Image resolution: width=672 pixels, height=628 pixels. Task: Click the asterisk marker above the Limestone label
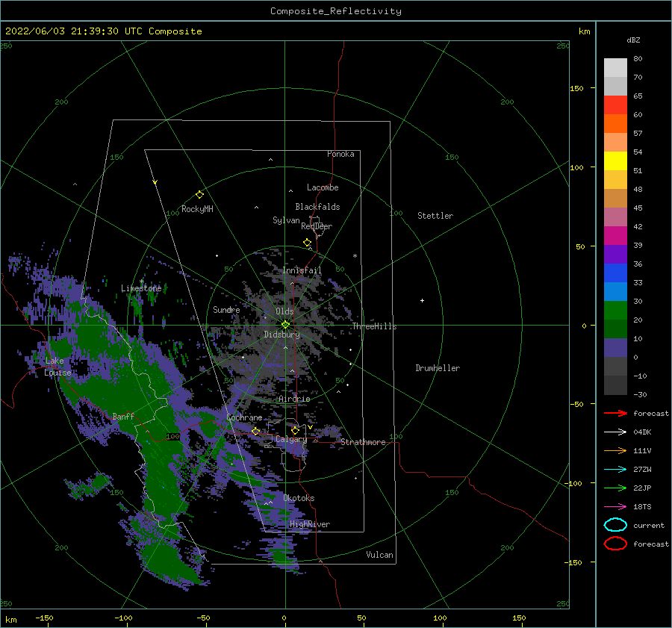coord(141,282)
